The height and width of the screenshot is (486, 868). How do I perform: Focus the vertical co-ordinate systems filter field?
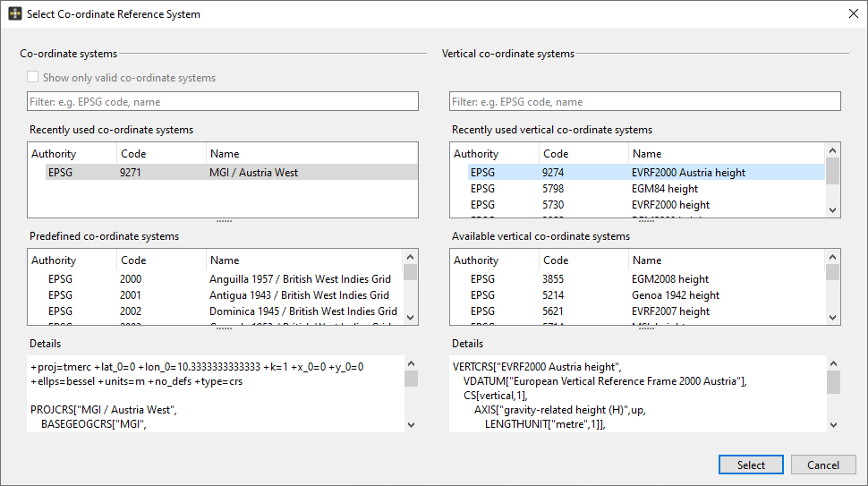645,101
